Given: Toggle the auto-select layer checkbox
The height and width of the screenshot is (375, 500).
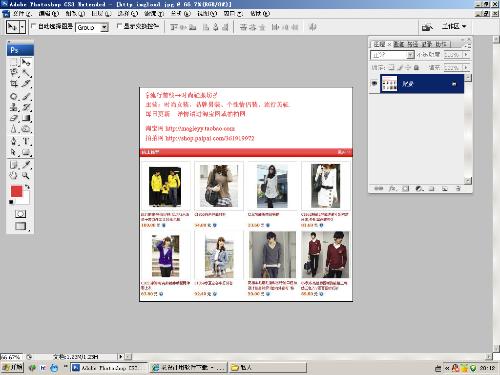Looking at the screenshot, I should pyautogui.click(x=33, y=26).
